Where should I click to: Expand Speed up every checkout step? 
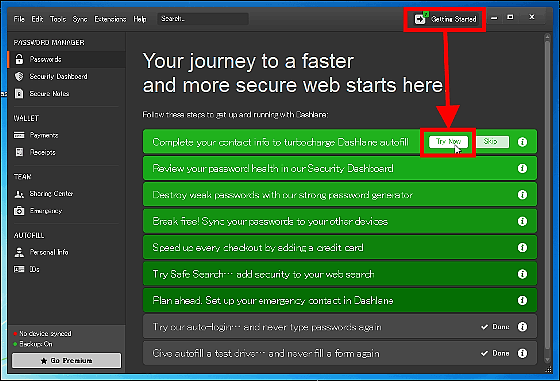coord(340,247)
